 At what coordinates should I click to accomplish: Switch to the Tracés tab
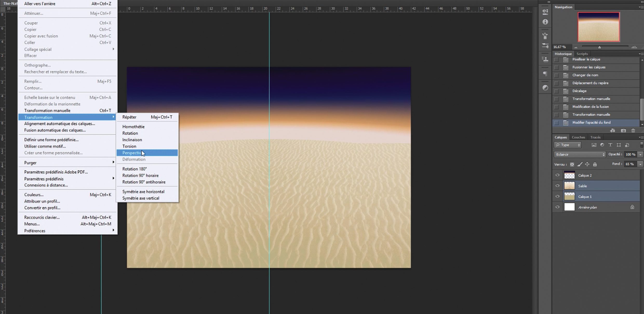coord(595,137)
